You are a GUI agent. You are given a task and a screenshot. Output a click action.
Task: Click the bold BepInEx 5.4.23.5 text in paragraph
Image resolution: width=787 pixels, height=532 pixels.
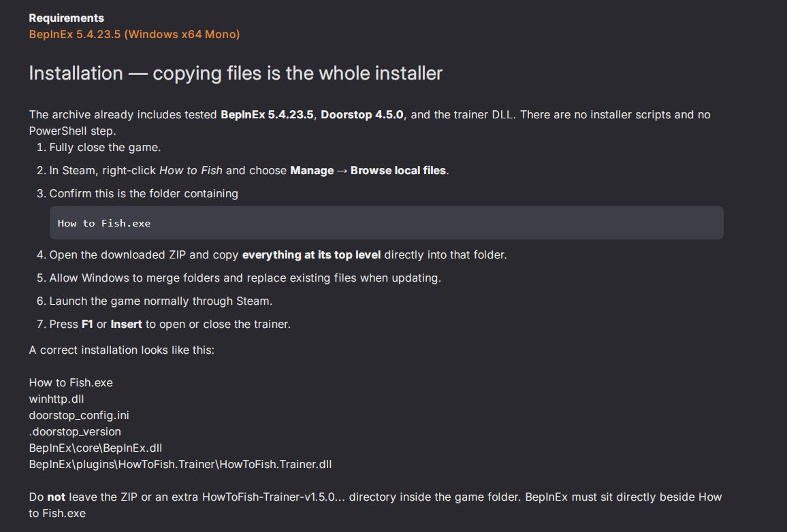(267, 115)
